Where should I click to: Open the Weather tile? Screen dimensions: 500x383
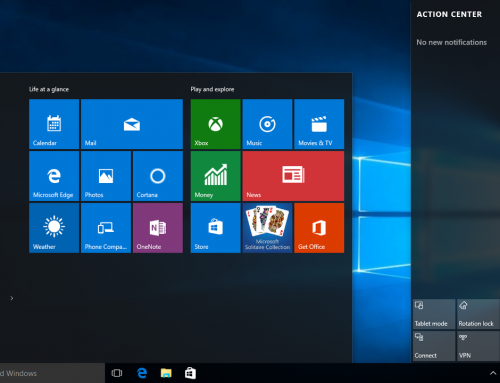pyautogui.click(x=54, y=228)
